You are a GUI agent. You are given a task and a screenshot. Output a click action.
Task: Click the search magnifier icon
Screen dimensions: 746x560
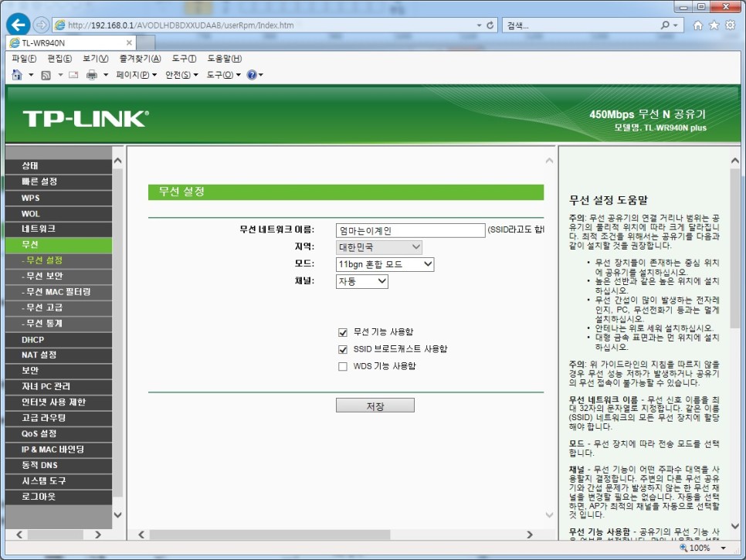(665, 25)
